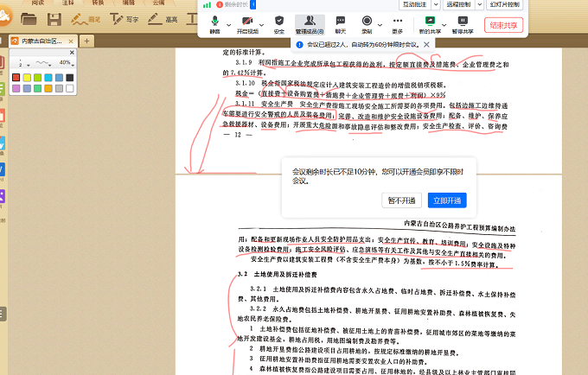This screenshot has width=588, height=375.
Task: Click the mute (静音) microphone icon
Action: tap(214, 20)
